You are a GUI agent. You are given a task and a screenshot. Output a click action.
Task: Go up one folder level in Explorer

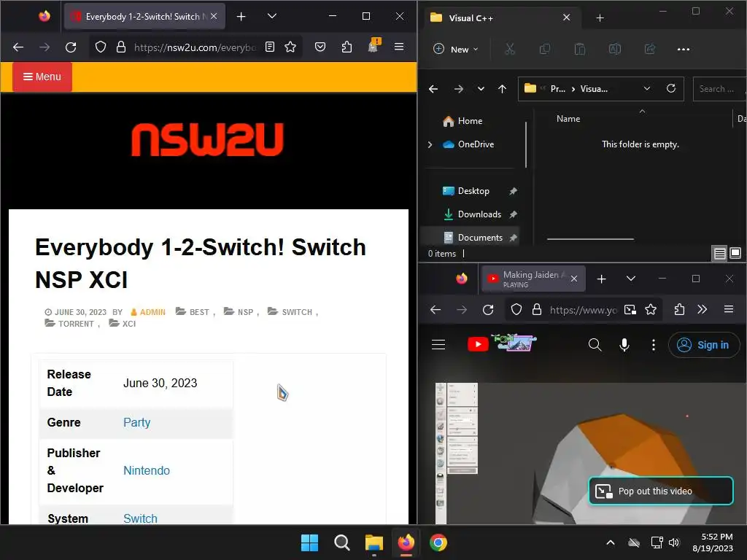tap(502, 89)
